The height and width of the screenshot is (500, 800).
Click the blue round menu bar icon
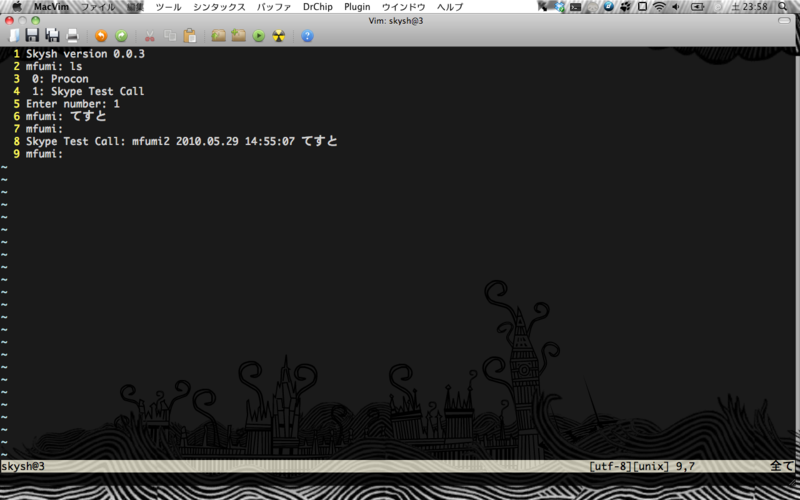[609, 7]
